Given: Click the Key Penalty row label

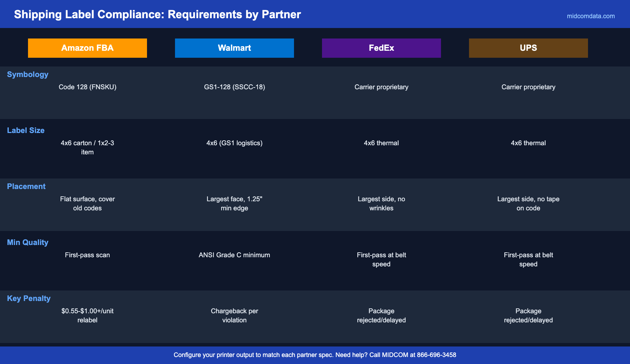Looking at the screenshot, I should pos(29,299).
